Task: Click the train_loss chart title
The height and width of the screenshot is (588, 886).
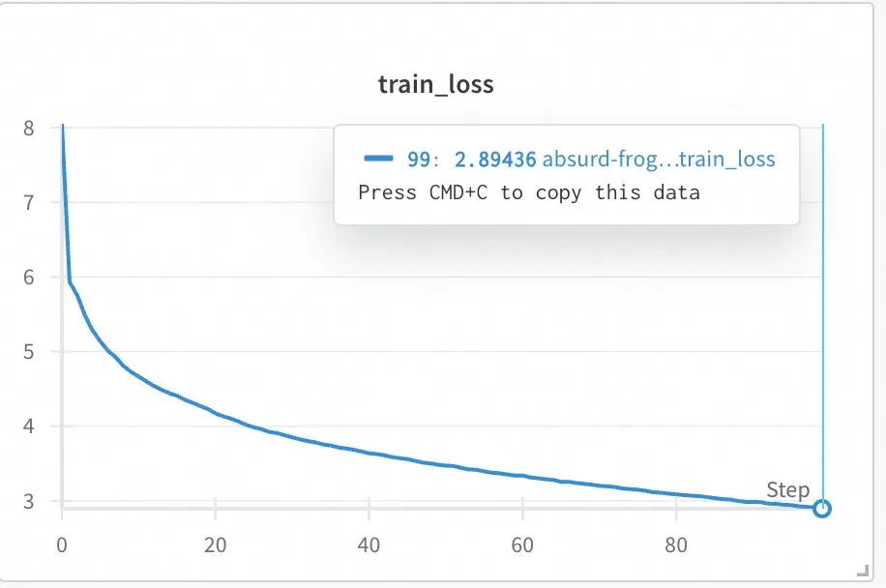Action: pos(435,85)
